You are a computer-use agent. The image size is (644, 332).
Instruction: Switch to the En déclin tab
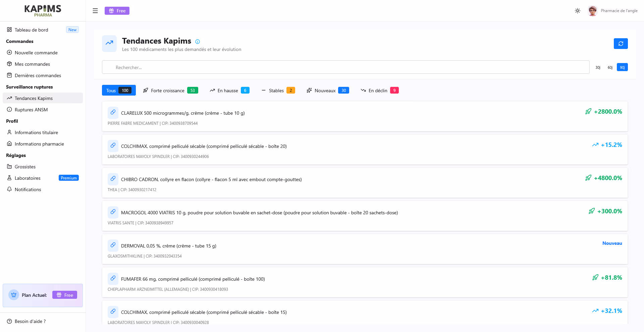click(x=379, y=91)
